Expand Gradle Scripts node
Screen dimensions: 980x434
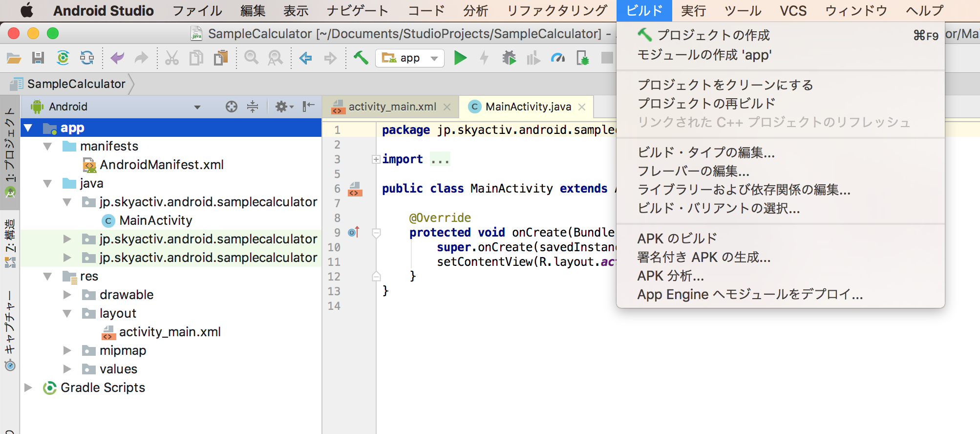click(28, 388)
